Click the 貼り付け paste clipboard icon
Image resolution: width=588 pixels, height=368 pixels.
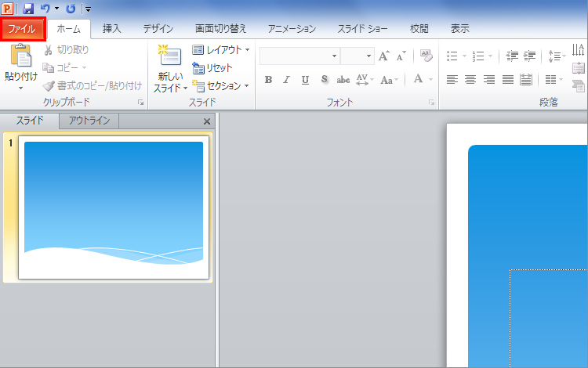click(21, 55)
